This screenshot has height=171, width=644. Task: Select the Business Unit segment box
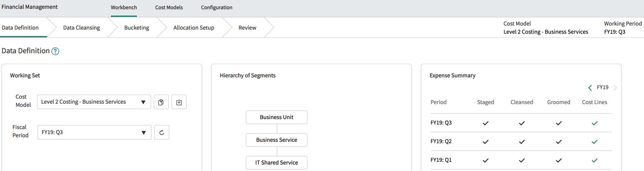point(276,117)
